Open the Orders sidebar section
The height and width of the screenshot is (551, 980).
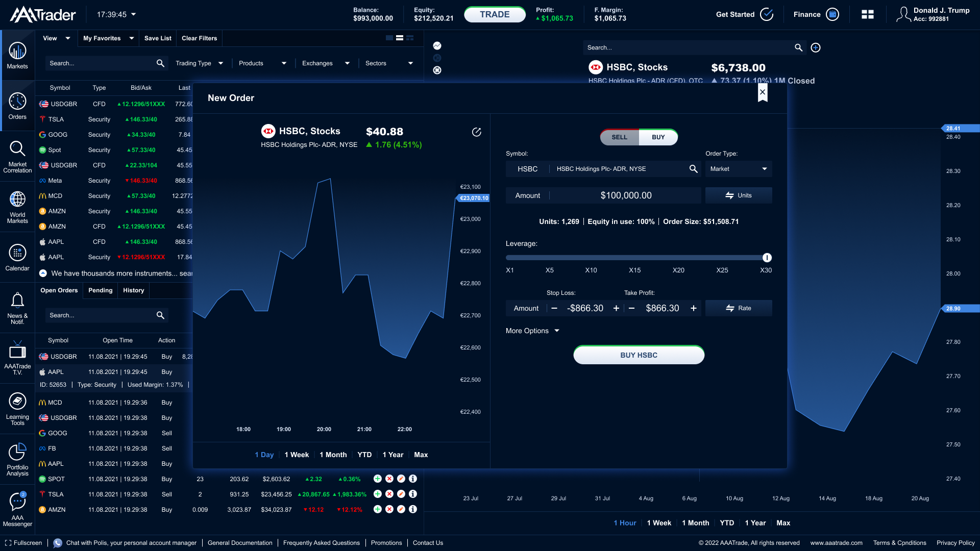pyautogui.click(x=17, y=106)
